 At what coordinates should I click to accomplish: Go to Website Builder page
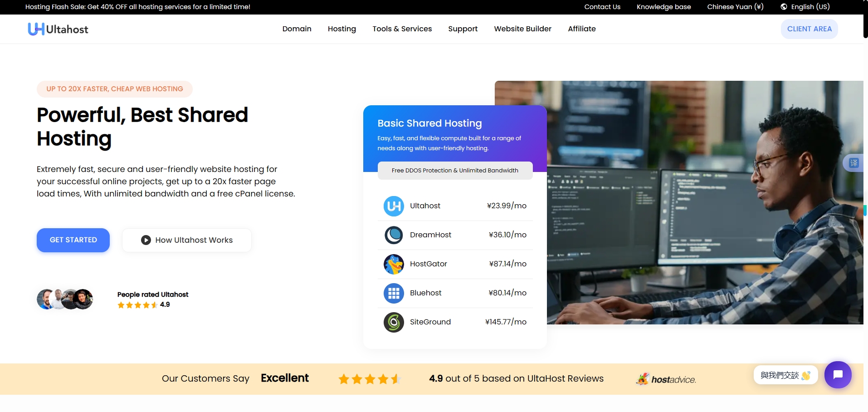click(522, 29)
